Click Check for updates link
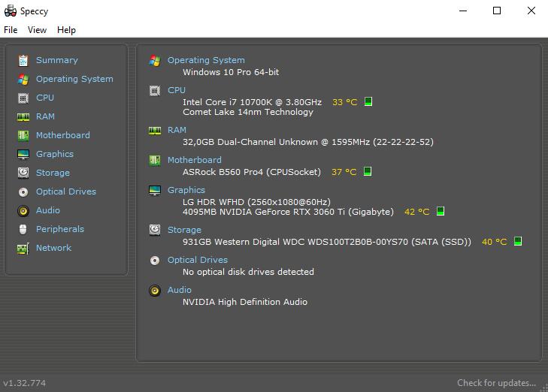This screenshot has width=548, height=392. click(x=496, y=383)
